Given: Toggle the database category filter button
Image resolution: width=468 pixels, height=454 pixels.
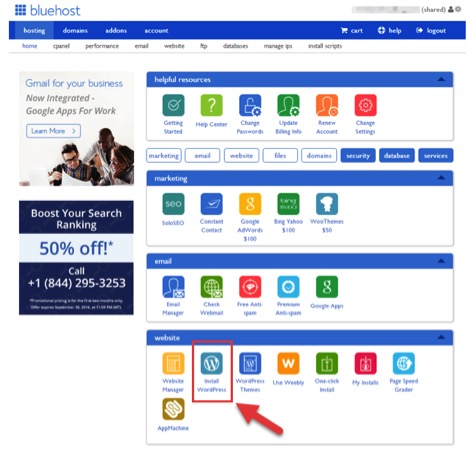Looking at the screenshot, I should coord(397,156).
